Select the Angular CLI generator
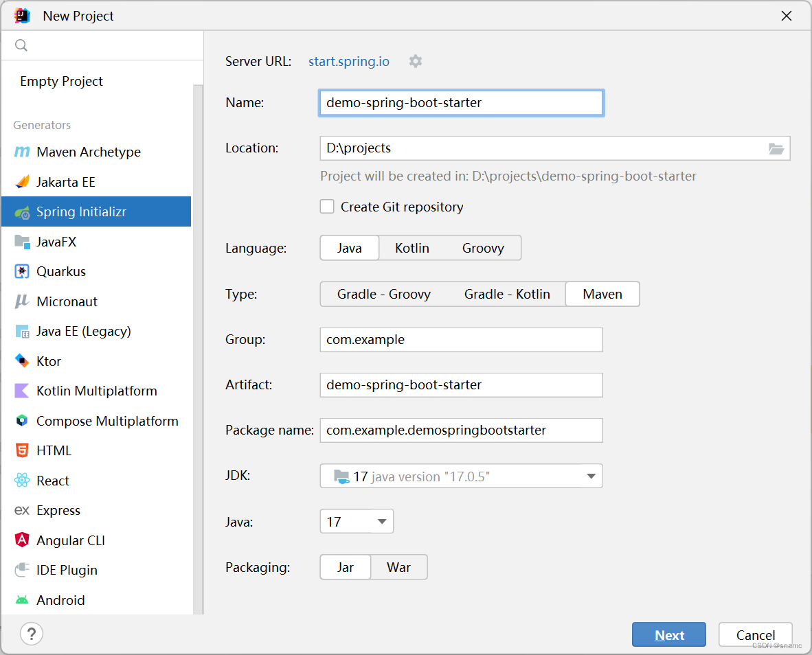 [74, 540]
